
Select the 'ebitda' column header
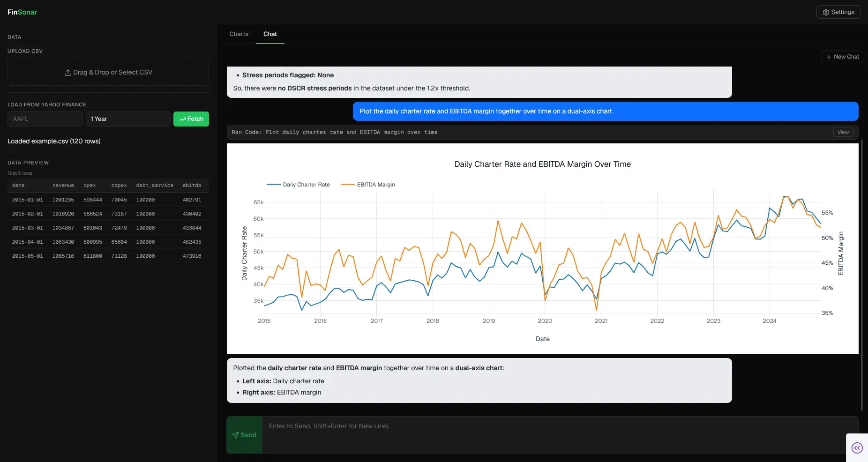(x=192, y=186)
